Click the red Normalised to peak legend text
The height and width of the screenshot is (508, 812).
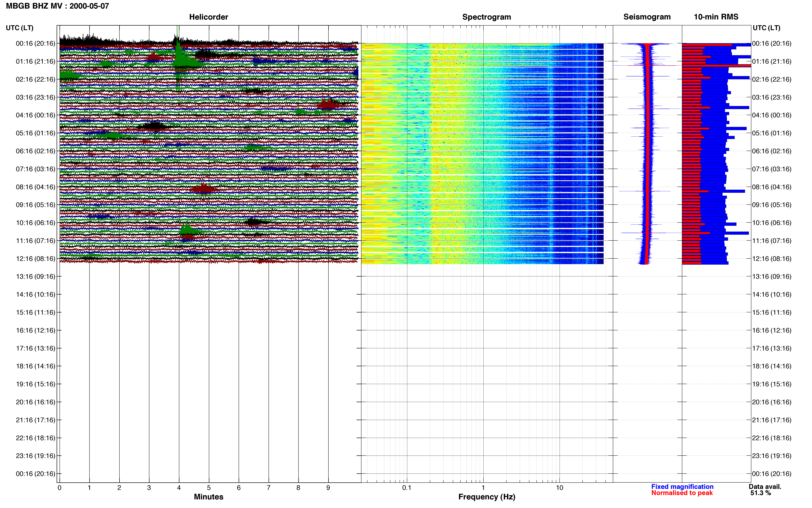pos(682,493)
